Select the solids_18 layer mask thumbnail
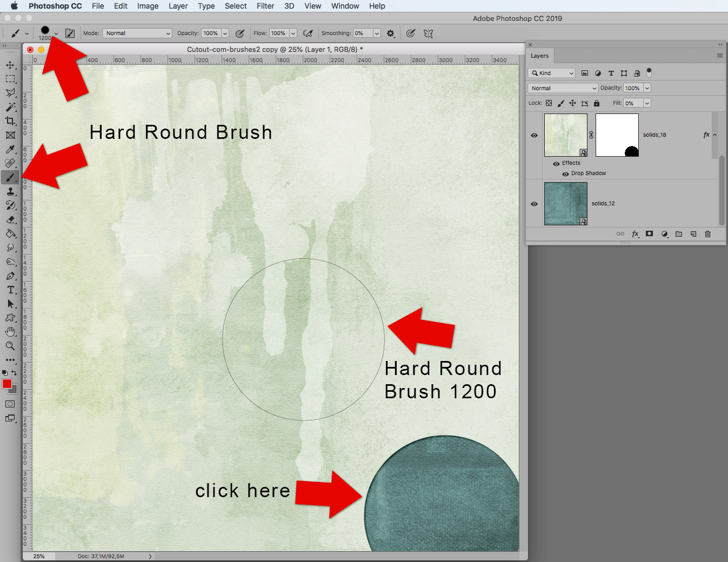 coord(617,135)
